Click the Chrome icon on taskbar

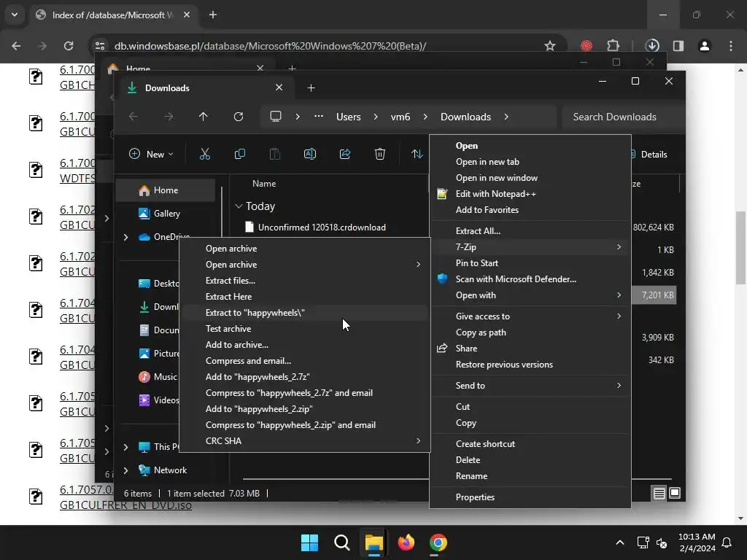438,542
